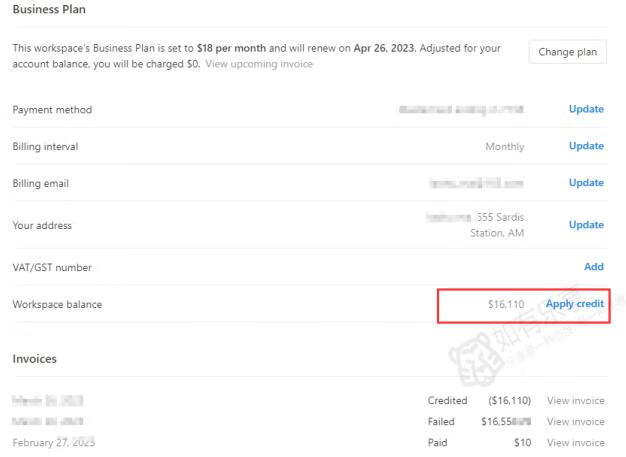
Task: Open the View upcoming invoice link
Action: [x=259, y=64]
